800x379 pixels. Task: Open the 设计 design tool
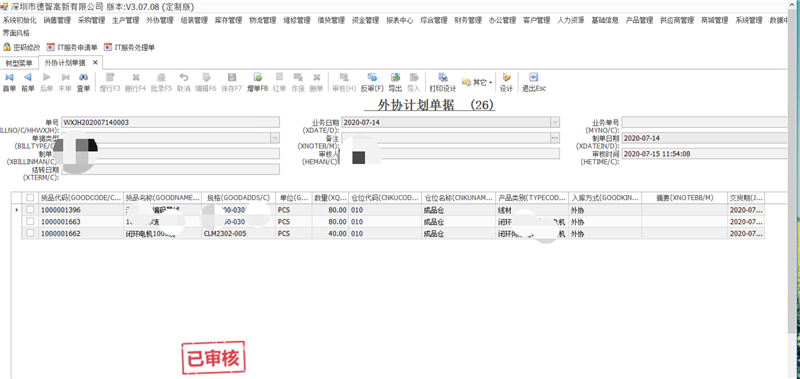pos(506,82)
